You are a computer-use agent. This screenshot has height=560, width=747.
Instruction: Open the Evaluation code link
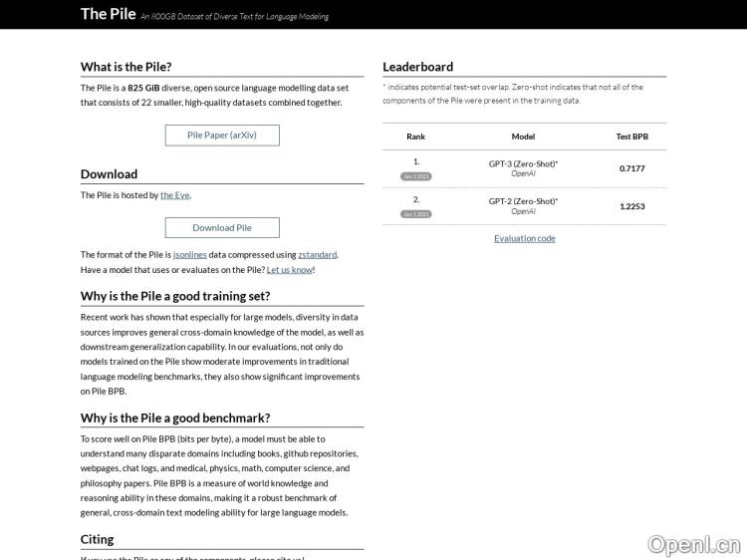(x=525, y=238)
